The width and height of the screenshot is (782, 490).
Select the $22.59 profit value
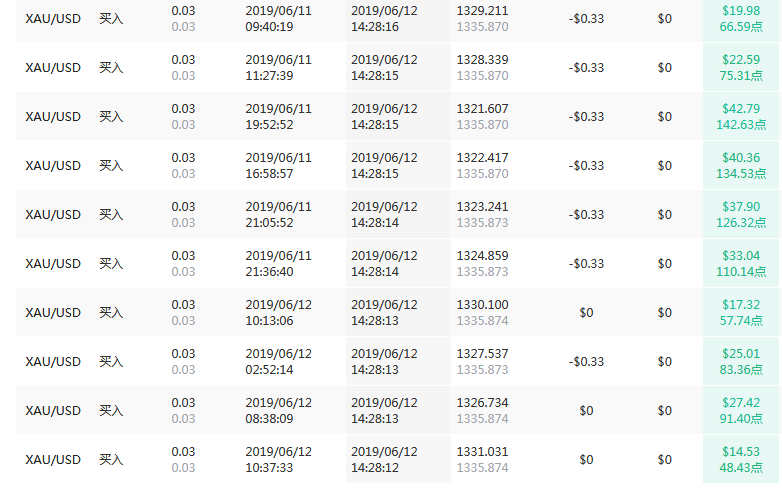(x=741, y=59)
